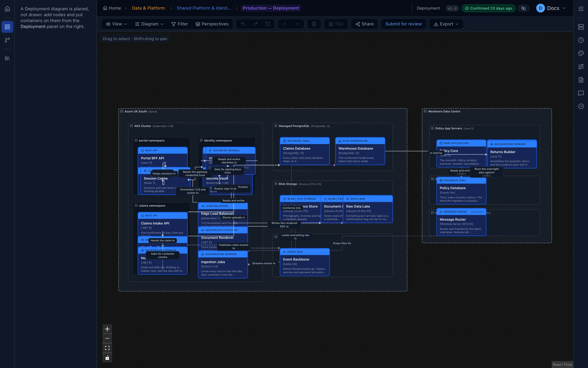Select the Warehouse Database node

[x=360, y=151]
